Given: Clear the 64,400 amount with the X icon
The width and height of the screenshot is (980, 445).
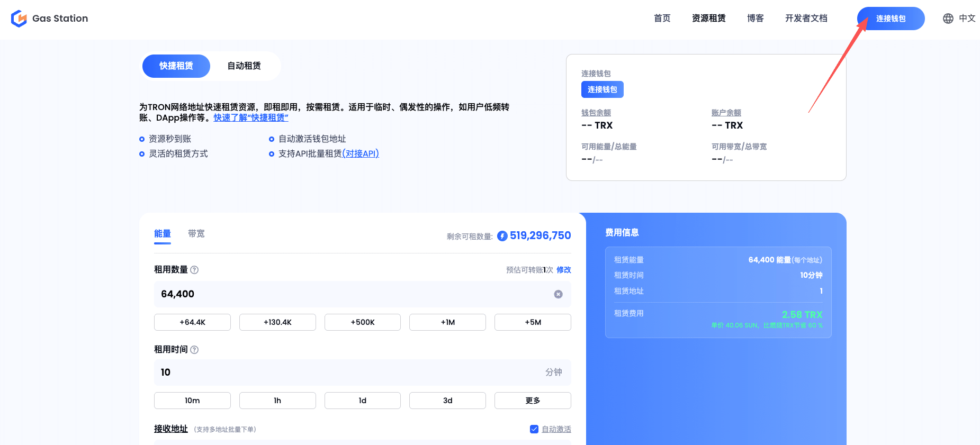Looking at the screenshot, I should pos(558,294).
